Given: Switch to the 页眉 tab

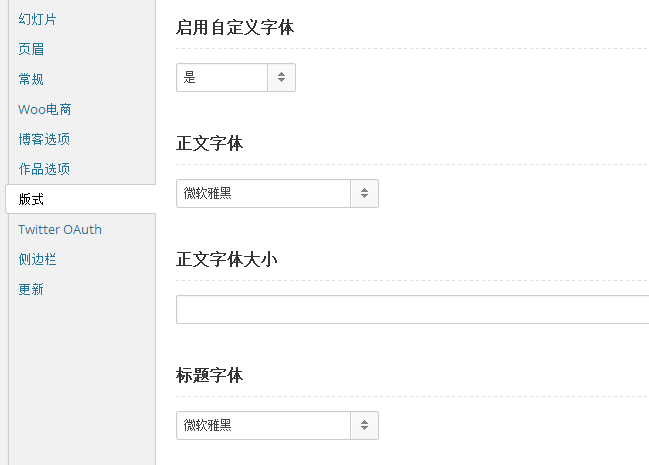Looking at the screenshot, I should (x=31, y=49).
